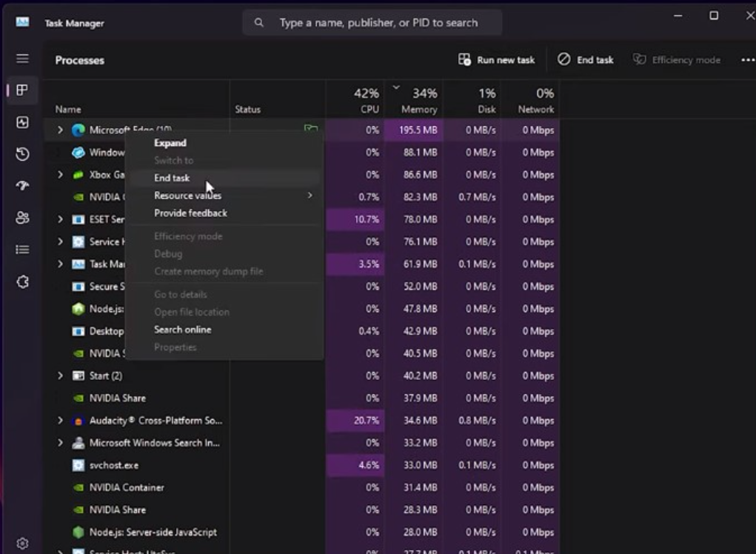
Task: Expand the Microsoft Windows Search Indexer group
Action: point(60,443)
